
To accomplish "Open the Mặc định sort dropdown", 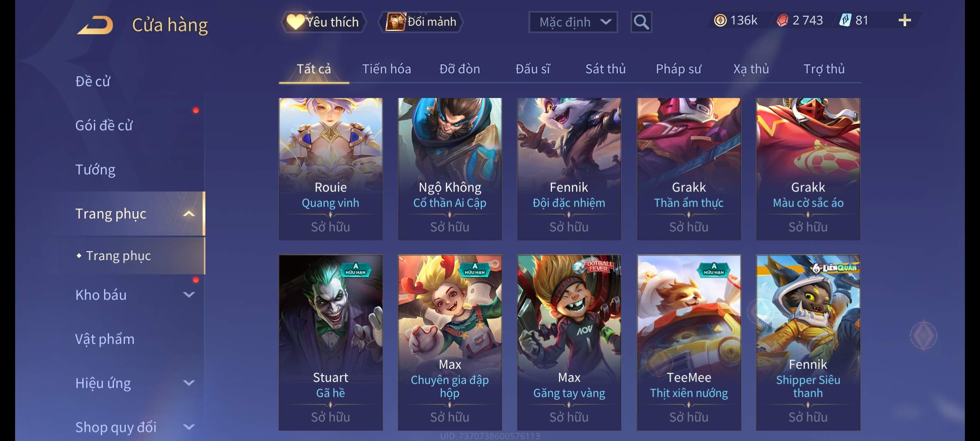I will [573, 22].
